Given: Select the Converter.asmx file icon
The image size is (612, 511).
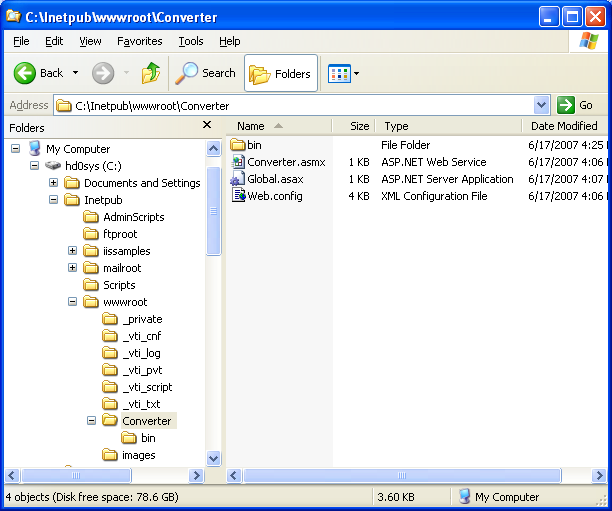Looking at the screenshot, I should click(x=238, y=162).
